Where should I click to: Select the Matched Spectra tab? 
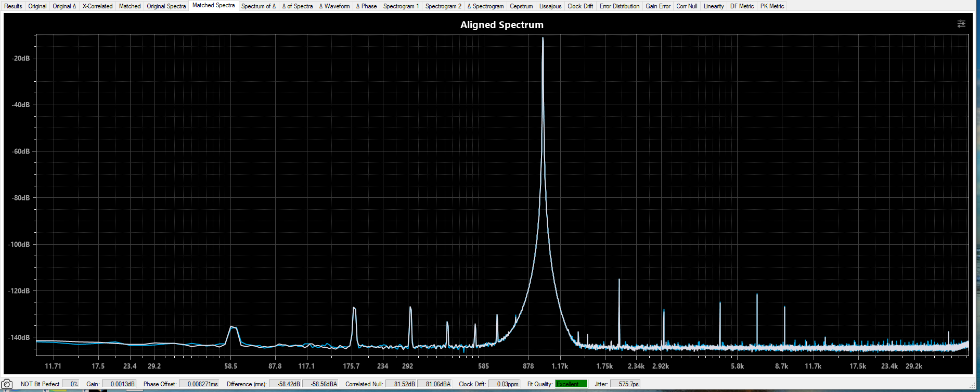214,5
